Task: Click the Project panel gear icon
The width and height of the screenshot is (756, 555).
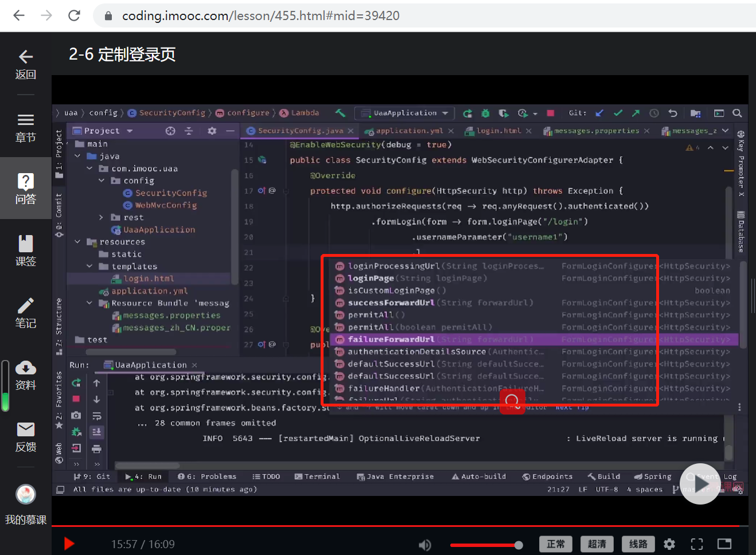Action: (x=212, y=131)
